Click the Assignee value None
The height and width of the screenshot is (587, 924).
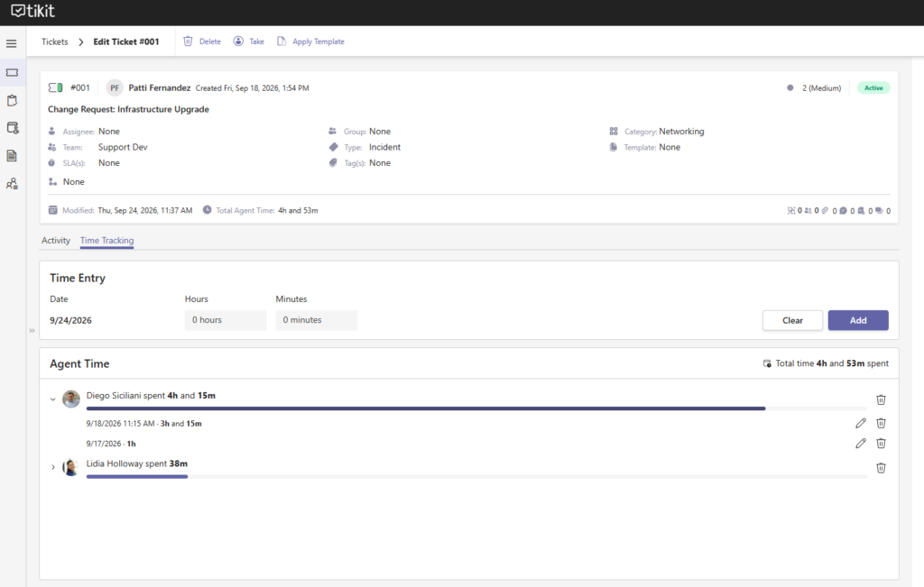coord(109,132)
